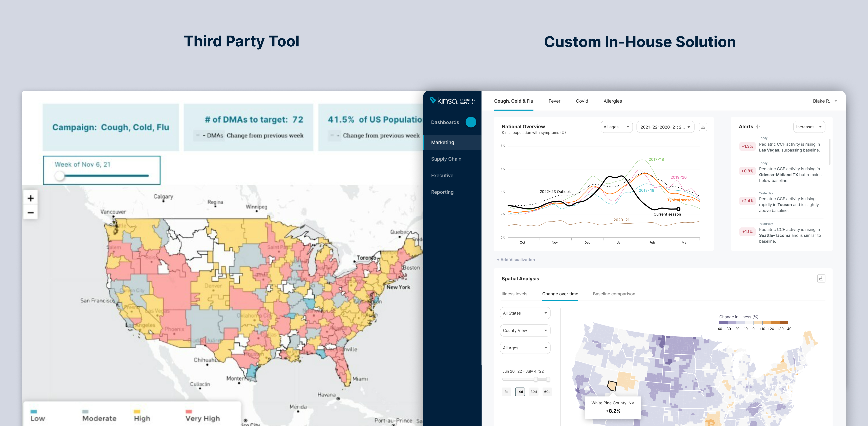868x426 pixels.
Task: Download the National Overview chart
Action: (703, 127)
